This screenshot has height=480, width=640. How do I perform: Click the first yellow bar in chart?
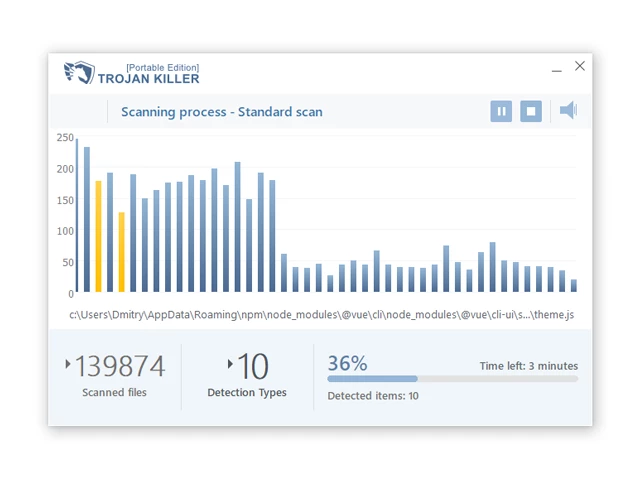(98, 237)
